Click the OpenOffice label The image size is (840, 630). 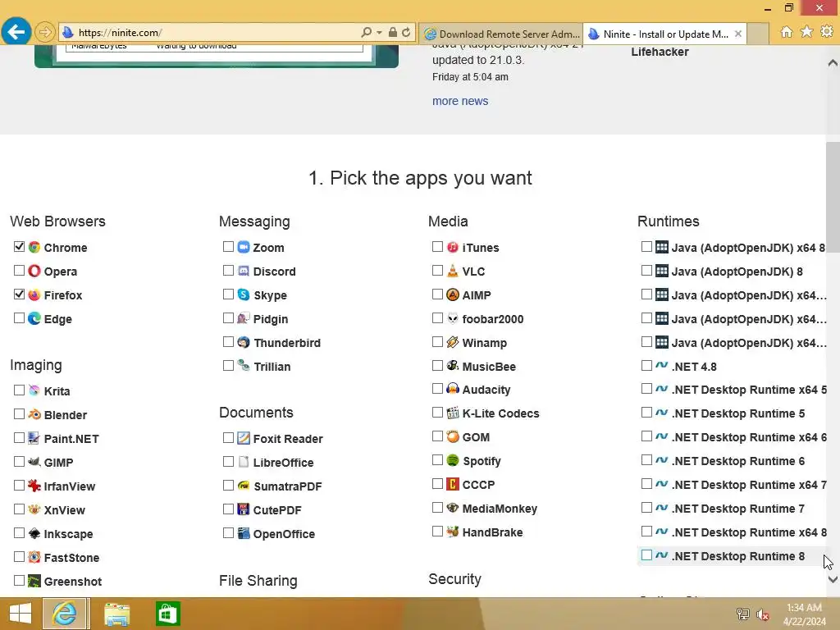click(x=284, y=534)
